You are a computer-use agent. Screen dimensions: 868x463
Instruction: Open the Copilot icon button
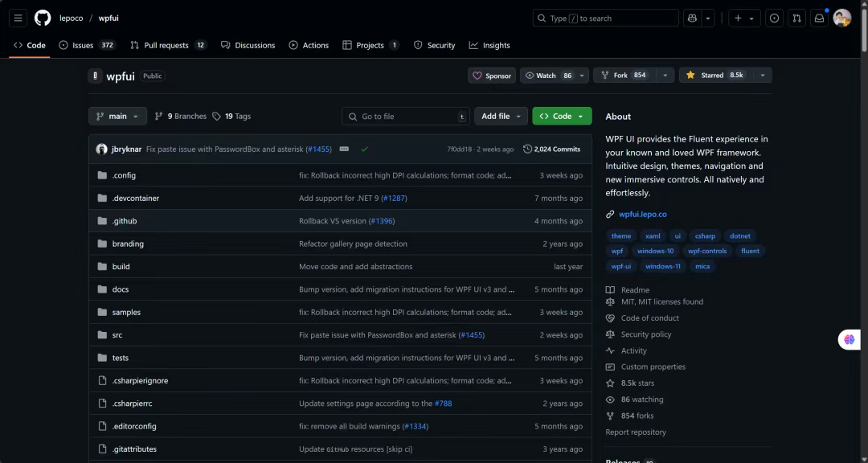(x=692, y=18)
